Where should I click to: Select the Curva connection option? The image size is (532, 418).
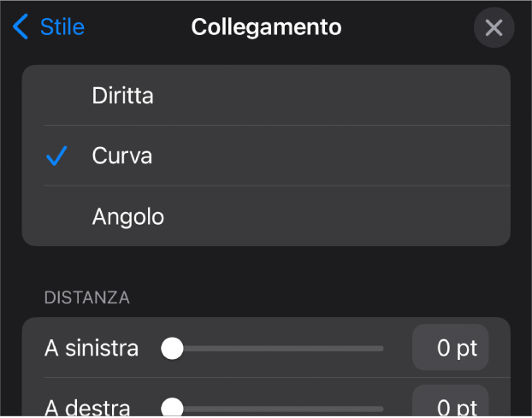coord(122,156)
